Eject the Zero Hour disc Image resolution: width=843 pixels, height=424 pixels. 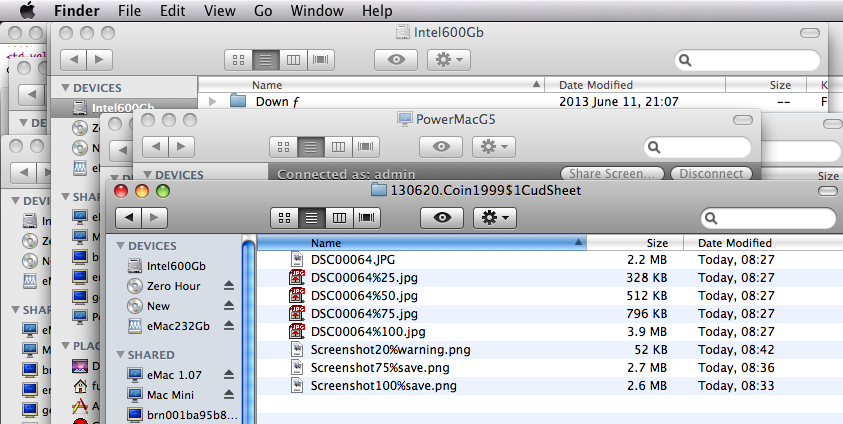click(x=229, y=286)
